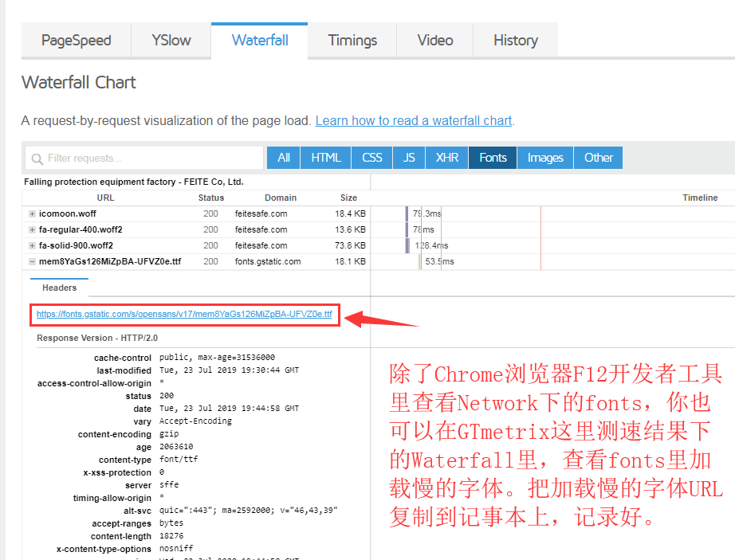Click the accept-ranges value 'bytes'
Image resolution: width=735 pixels, height=560 pixels.
click(171, 523)
